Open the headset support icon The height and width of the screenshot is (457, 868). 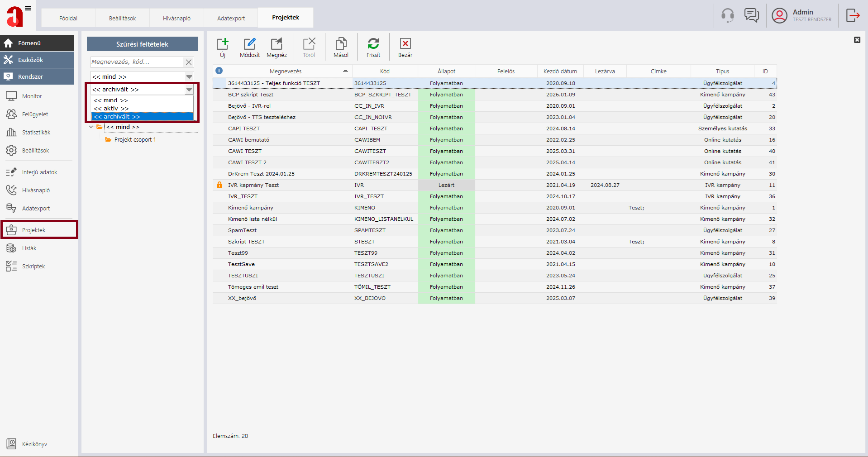point(727,15)
